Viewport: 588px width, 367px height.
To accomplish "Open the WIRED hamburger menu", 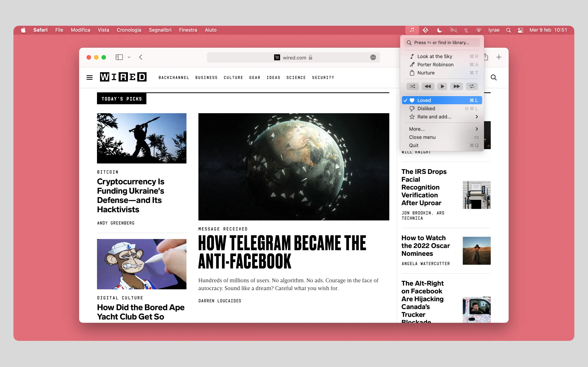I will coord(89,77).
